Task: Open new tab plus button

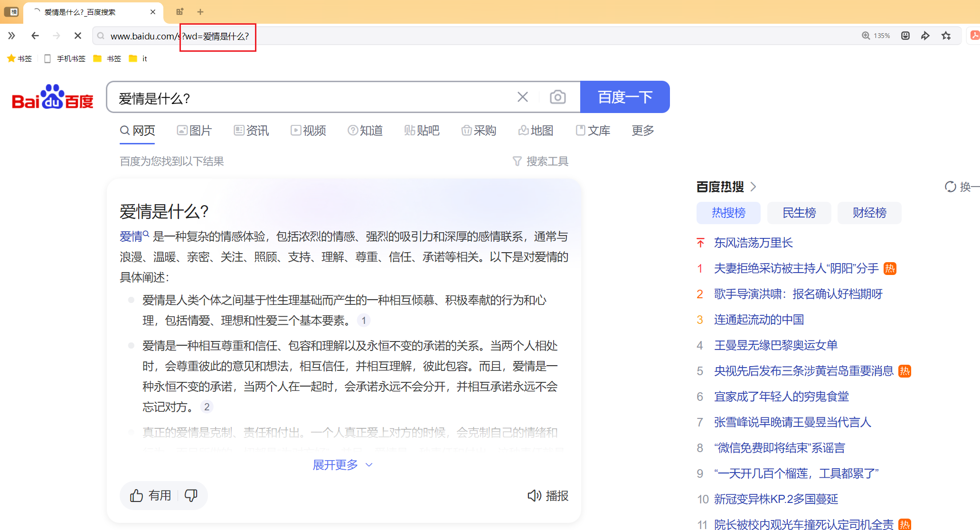Action: (x=200, y=12)
